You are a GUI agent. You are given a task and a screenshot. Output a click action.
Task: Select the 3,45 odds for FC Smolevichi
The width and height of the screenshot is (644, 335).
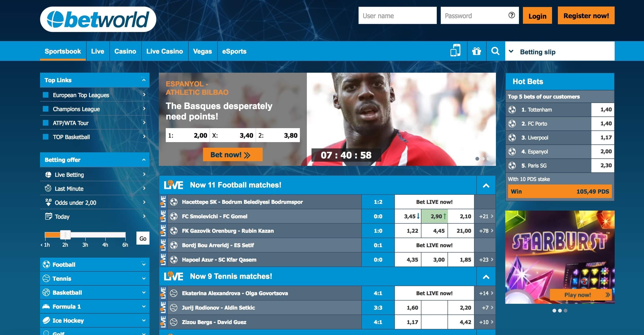[x=408, y=216]
